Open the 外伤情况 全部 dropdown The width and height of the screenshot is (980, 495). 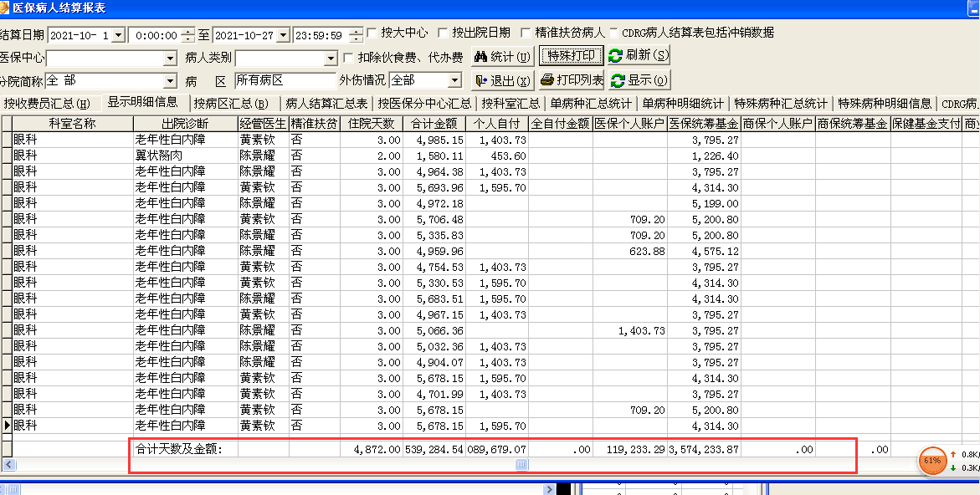pos(455,81)
